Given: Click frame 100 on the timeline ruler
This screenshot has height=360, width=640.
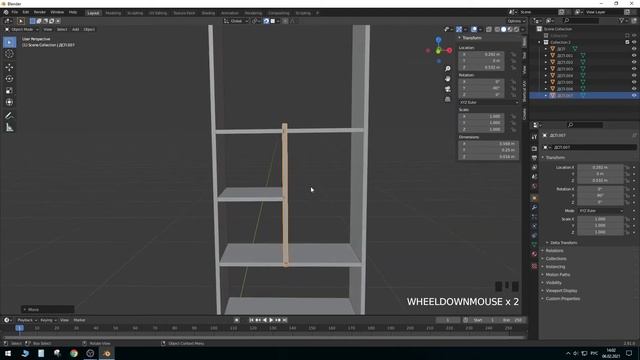Looking at the screenshot, I should point(213,328).
